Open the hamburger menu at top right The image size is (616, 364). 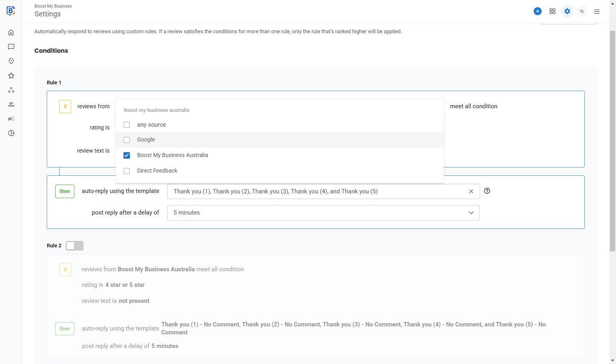[596, 12]
